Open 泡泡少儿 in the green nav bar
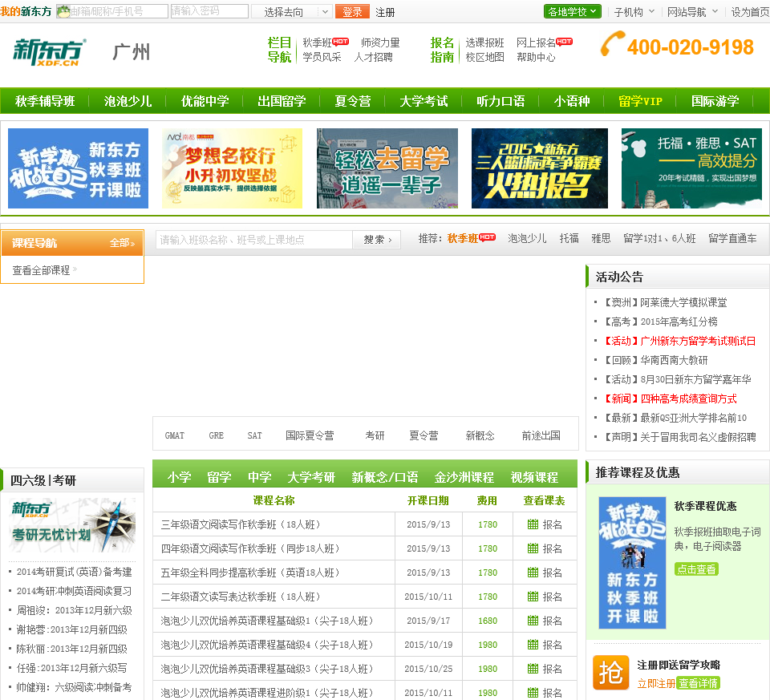Screen dimensions: 770x700 [128, 101]
